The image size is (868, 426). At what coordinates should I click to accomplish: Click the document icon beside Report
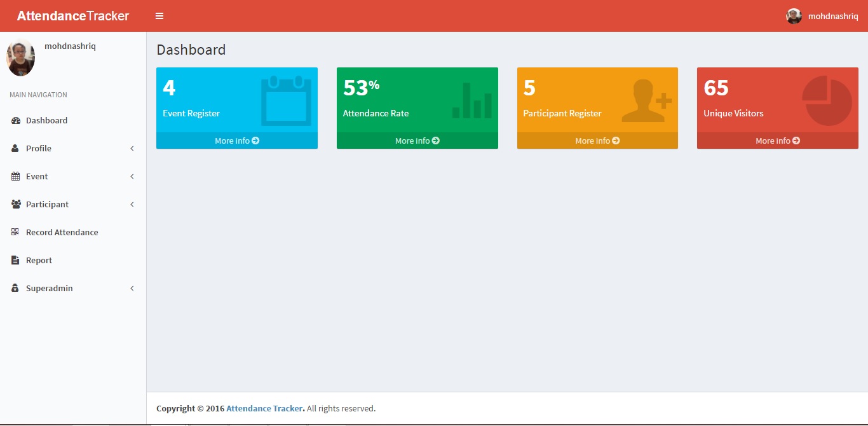[x=15, y=260]
